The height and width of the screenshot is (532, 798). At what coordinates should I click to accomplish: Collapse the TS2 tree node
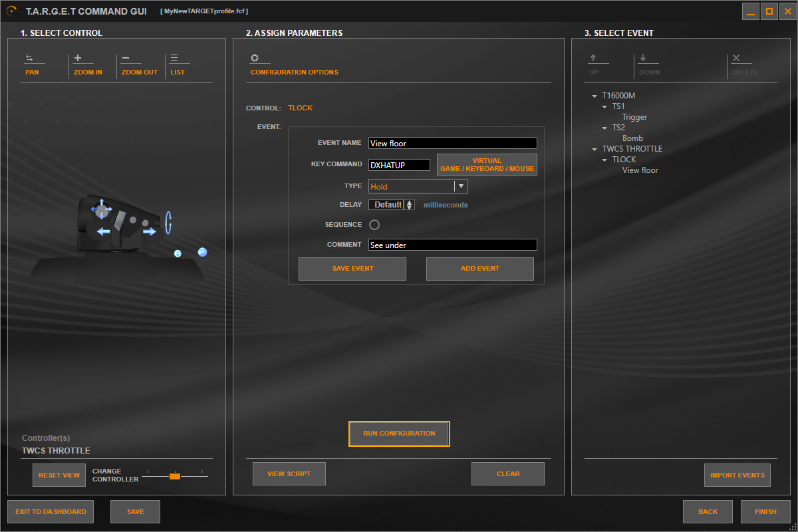coord(604,128)
